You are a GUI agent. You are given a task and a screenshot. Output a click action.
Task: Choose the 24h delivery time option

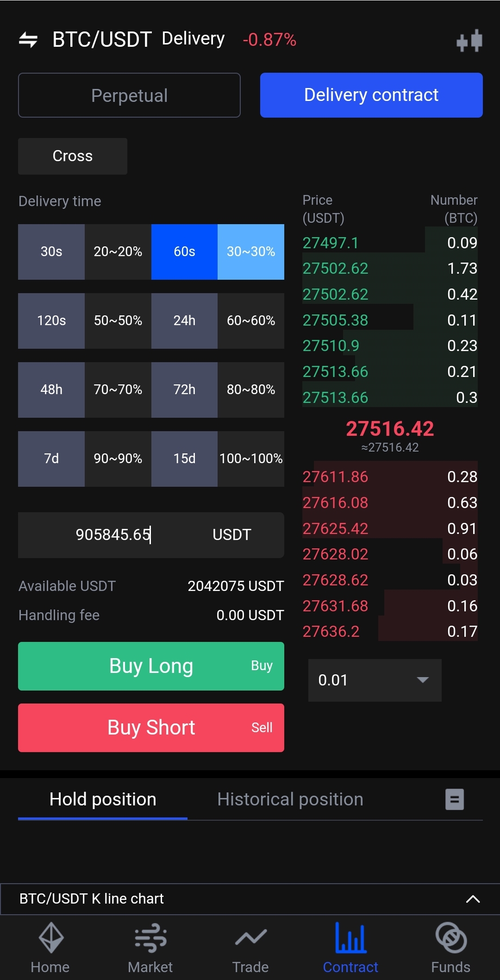[x=184, y=320]
